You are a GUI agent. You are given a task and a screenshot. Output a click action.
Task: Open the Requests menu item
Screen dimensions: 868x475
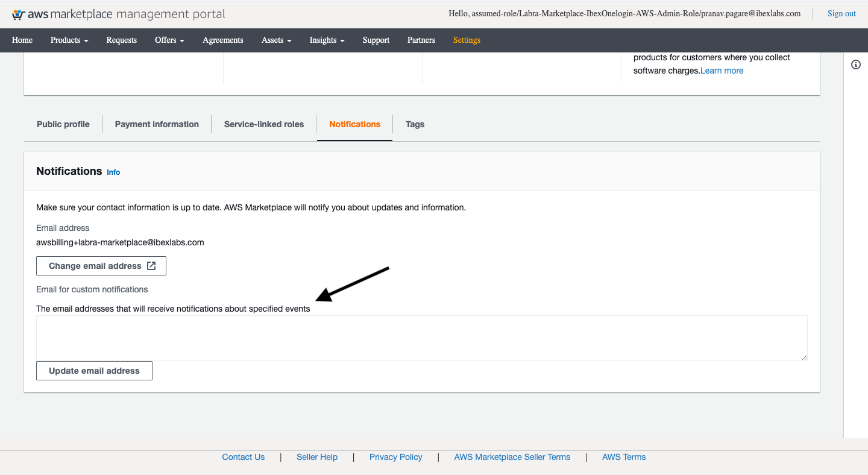click(x=122, y=40)
